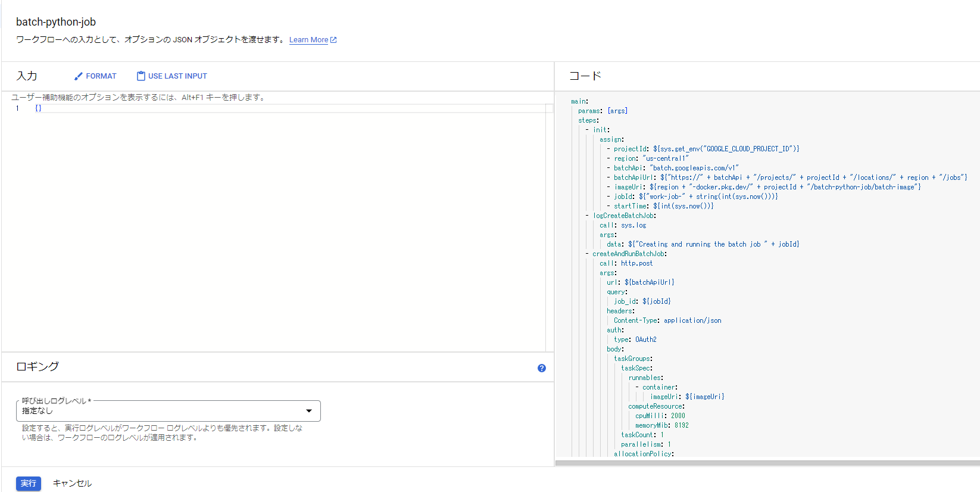This screenshot has width=980, height=492.
Task: Click line number 1 in input editor
Action: coord(17,108)
